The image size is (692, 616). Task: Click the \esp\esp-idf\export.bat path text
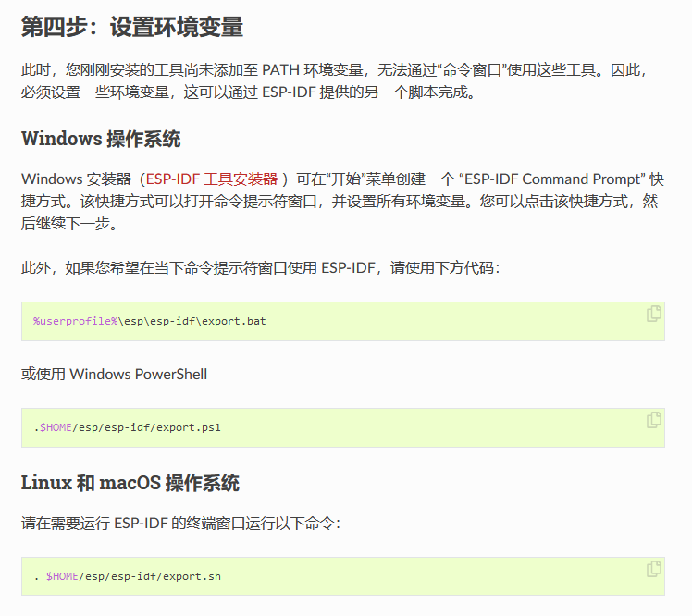pos(192,321)
